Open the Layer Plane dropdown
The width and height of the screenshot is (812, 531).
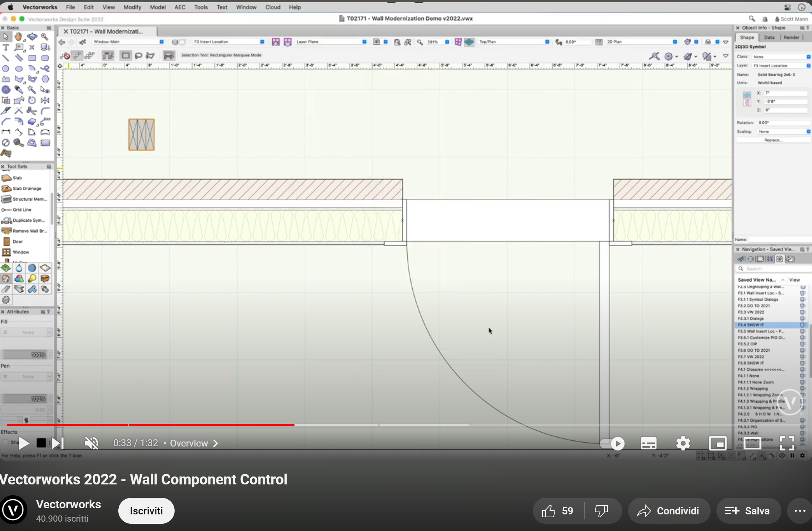pos(364,42)
